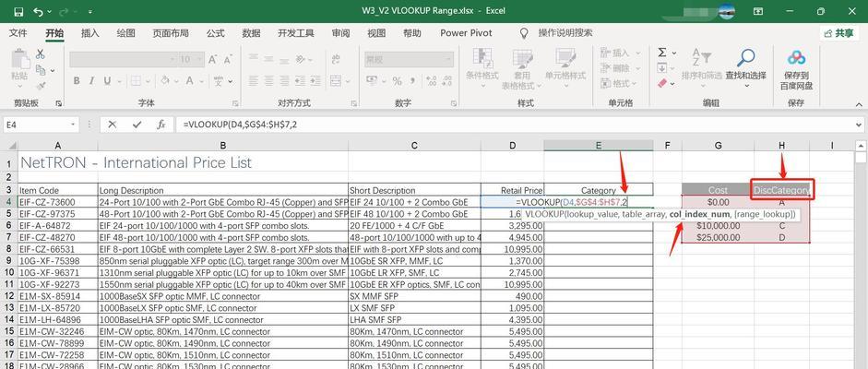
Task: Toggle Underline formatting
Action: tap(106, 81)
